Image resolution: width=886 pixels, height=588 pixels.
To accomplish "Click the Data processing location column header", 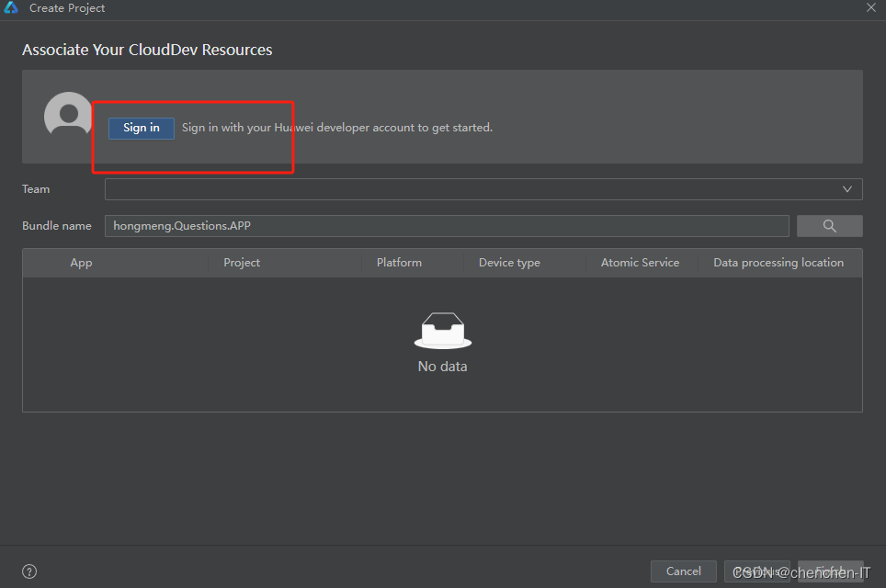I will pyautogui.click(x=778, y=263).
